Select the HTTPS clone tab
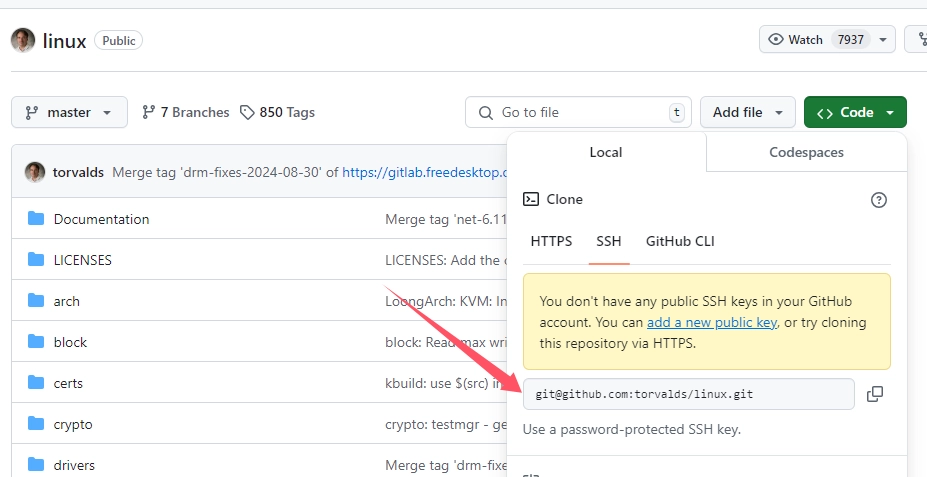The height and width of the screenshot is (477, 927). pos(551,241)
